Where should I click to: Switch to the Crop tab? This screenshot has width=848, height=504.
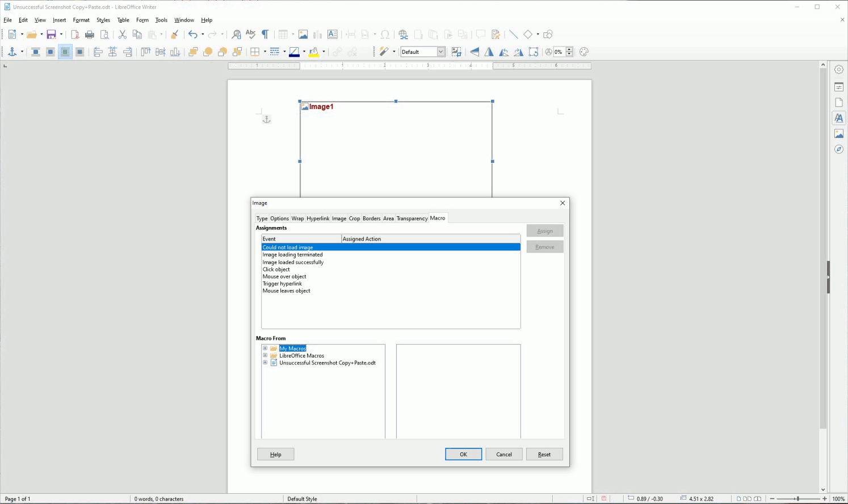click(355, 219)
